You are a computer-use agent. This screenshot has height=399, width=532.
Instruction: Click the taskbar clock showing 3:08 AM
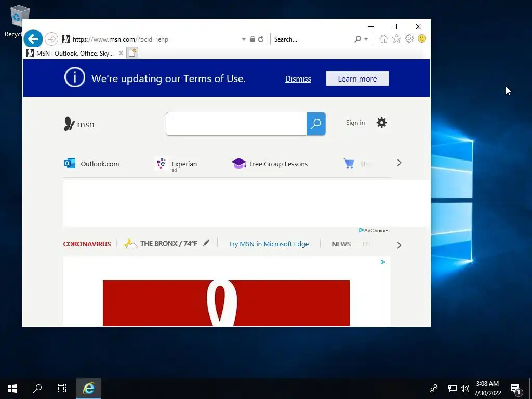[487, 389]
